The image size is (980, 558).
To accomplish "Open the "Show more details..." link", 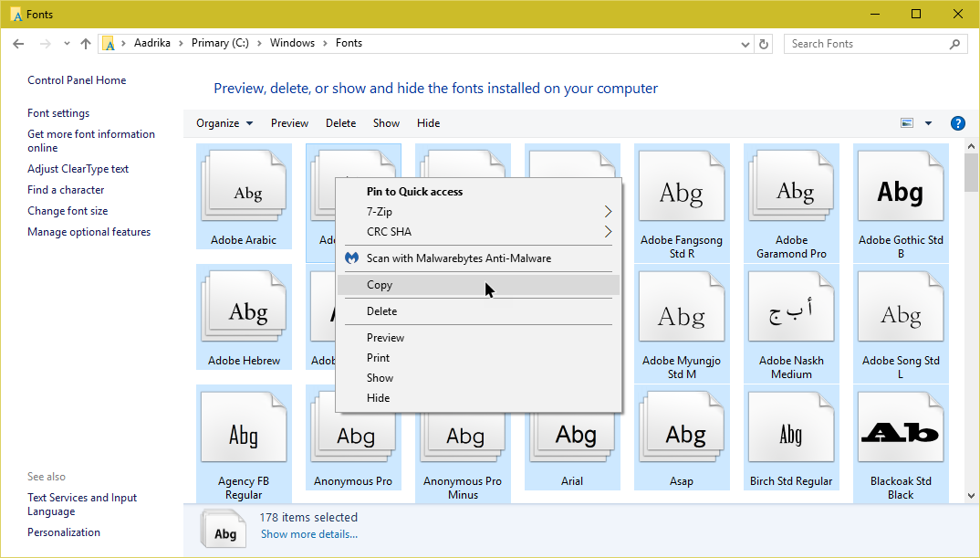I will 309,533.
